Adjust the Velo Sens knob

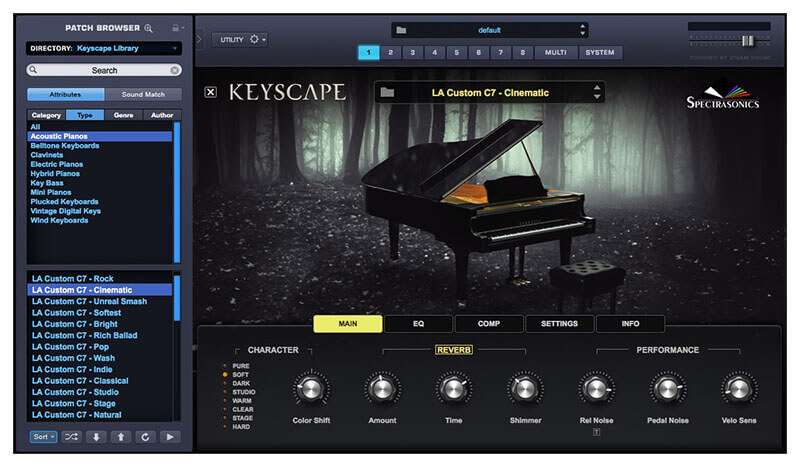coord(739,390)
